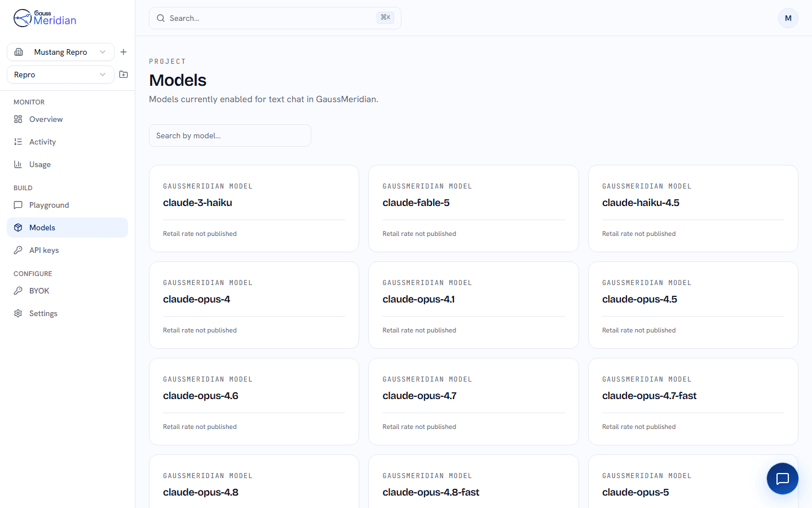Click the add organization plus icon

click(123, 52)
